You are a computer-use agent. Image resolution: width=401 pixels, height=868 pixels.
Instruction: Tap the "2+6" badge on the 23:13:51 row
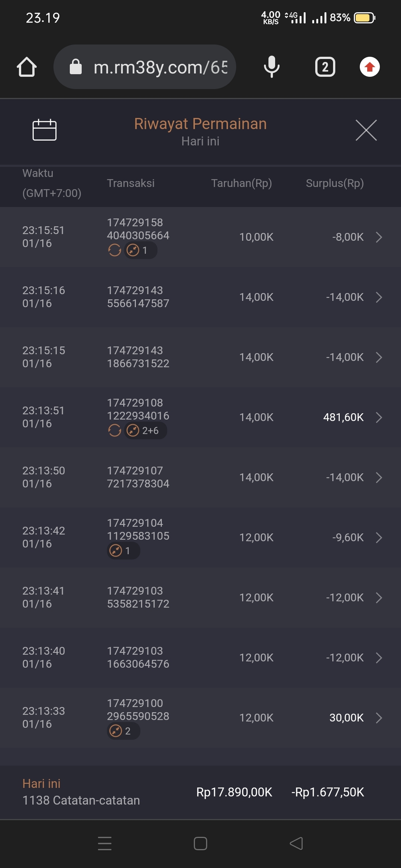145,431
